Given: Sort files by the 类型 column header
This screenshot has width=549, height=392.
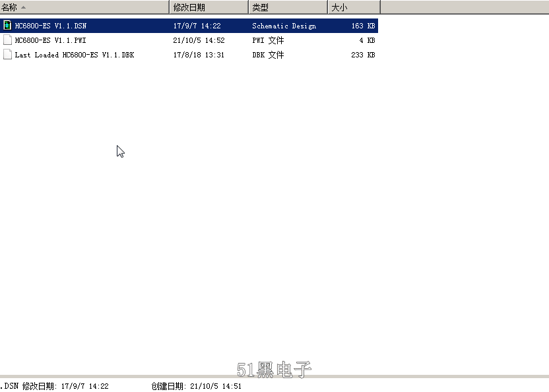Looking at the screenshot, I should 288,7.
